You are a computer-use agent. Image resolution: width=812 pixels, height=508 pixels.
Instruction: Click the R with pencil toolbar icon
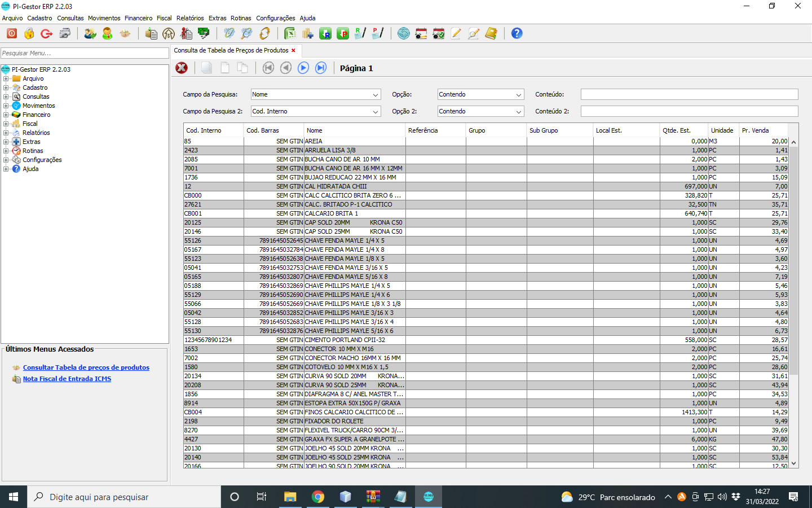[360, 33]
